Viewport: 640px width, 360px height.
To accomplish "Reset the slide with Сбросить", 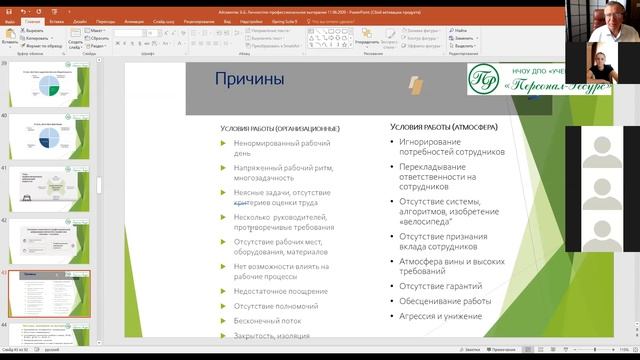I will (x=97, y=38).
